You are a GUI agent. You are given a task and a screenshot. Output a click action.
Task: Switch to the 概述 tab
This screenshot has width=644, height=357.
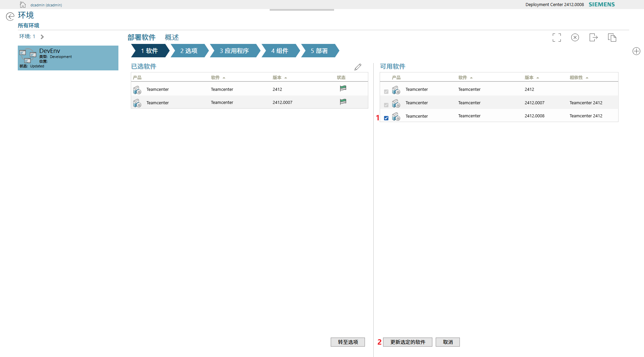(171, 37)
